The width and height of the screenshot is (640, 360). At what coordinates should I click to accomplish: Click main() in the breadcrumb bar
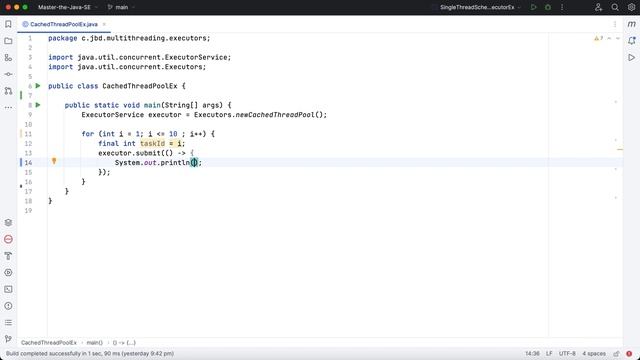click(x=94, y=342)
